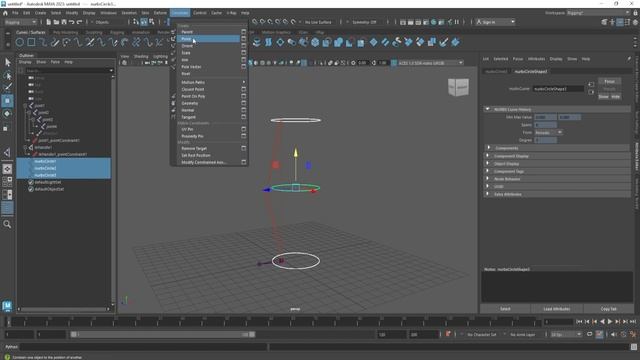The width and height of the screenshot is (640, 360).
Task: Click the single-pane layout icon
Action: click(7, 169)
